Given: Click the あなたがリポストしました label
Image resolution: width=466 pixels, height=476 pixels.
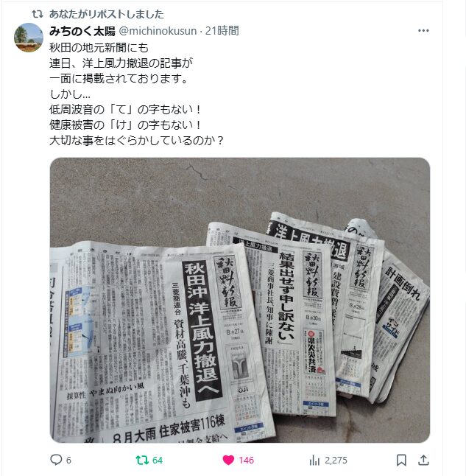Looking at the screenshot, I should click(107, 14).
